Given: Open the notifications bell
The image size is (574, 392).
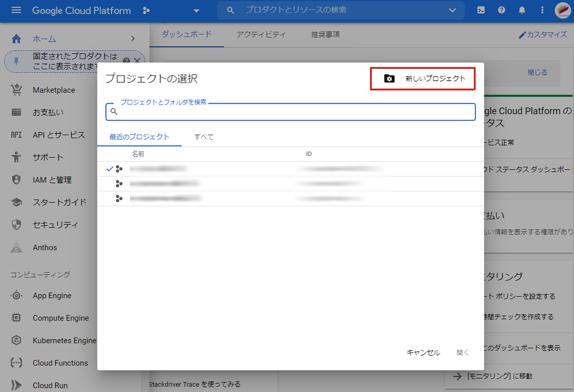Looking at the screenshot, I should [522, 11].
